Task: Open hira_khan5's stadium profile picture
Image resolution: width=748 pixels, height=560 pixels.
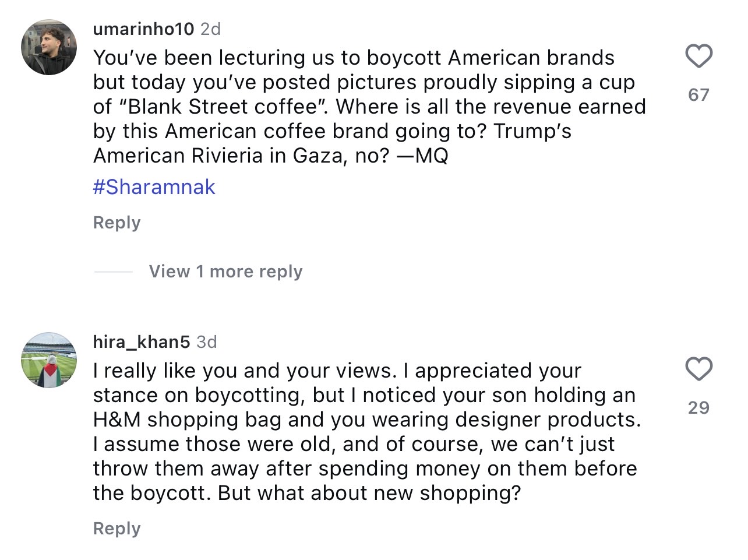Action: (49, 360)
